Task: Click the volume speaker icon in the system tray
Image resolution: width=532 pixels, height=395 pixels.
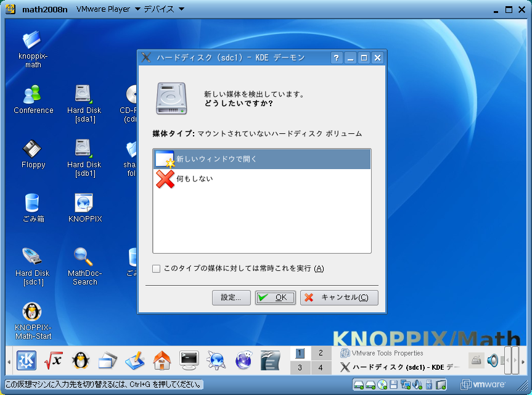Action: [x=493, y=360]
